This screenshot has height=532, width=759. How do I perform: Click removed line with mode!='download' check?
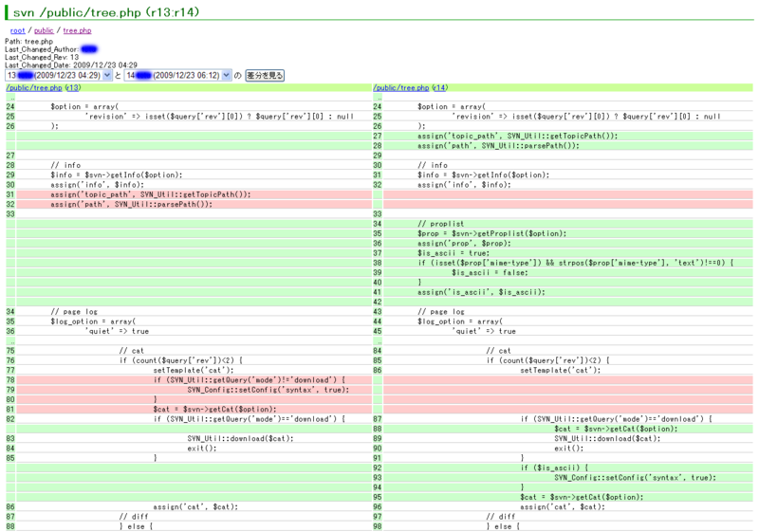[250, 380]
